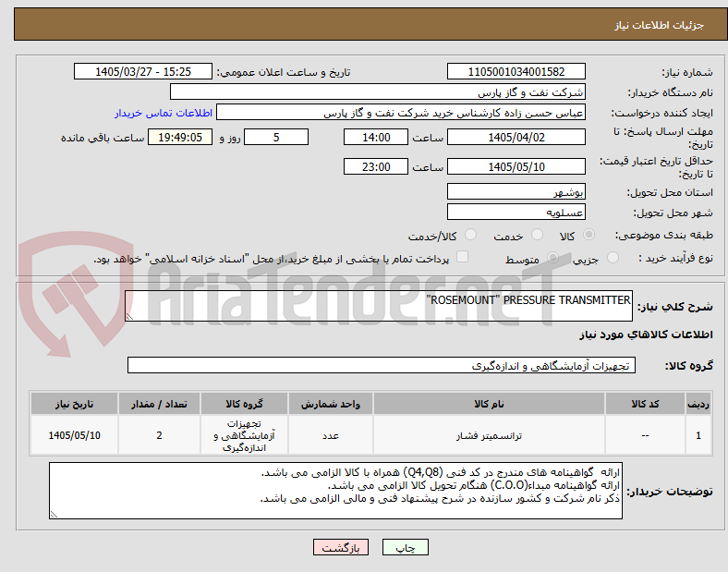728x572 pixels.
Task: Click the announcement date field 1405/03/27 - 15:25
Action: [143, 71]
